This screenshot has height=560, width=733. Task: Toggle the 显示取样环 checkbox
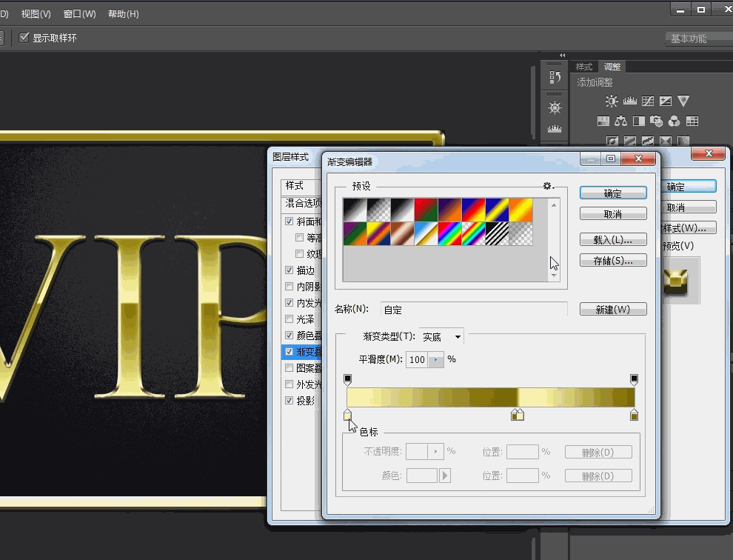[24, 38]
